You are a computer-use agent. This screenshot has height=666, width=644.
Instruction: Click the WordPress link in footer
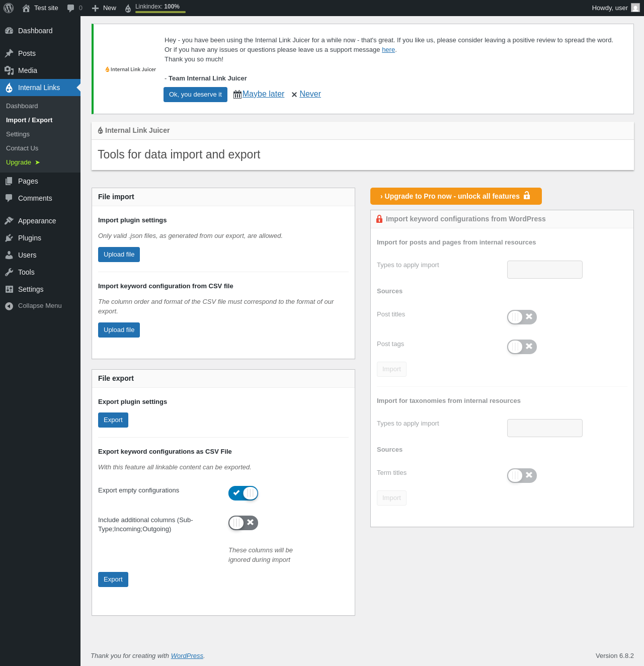click(187, 656)
